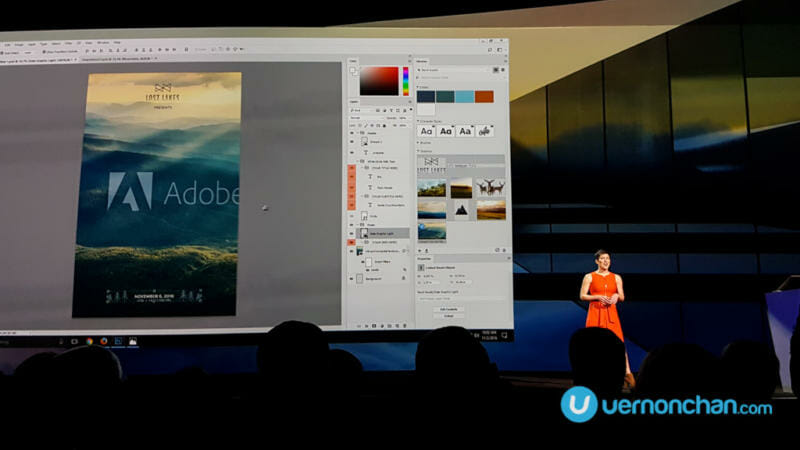The height and width of the screenshot is (450, 800).
Task: Click the Embed button in Properties
Action: 448,316
